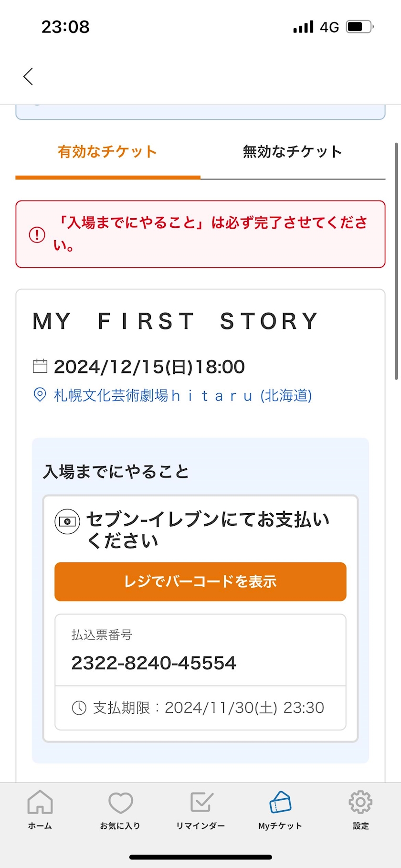This screenshot has height=868, width=401.
Task: Tap the red 入場までにやること warning banner
Action: pyautogui.click(x=200, y=234)
